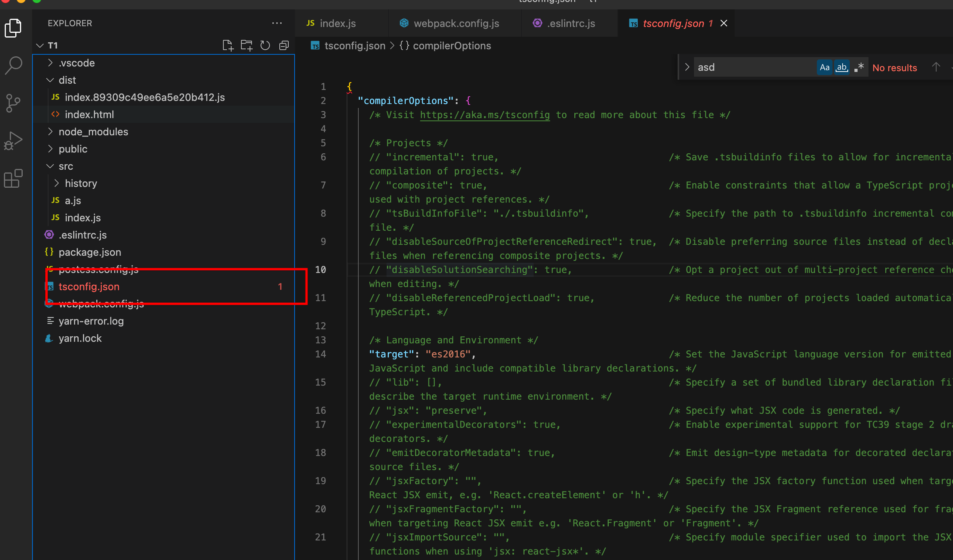Refresh the Explorer file tree
953x560 pixels.
pyautogui.click(x=265, y=45)
